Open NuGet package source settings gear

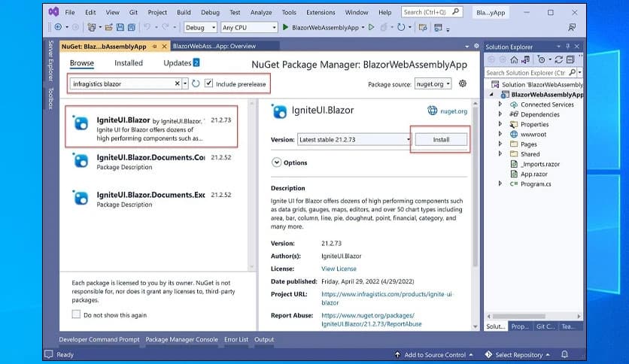pyautogui.click(x=463, y=83)
